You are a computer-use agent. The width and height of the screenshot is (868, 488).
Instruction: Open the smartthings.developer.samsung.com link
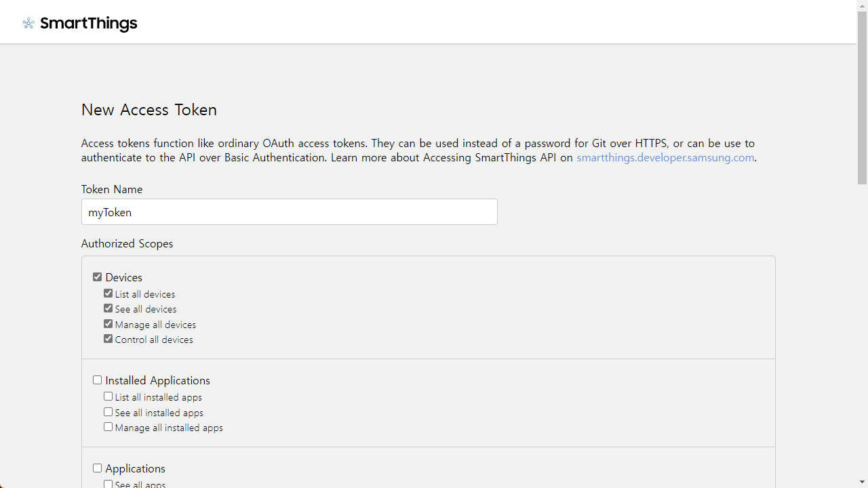(665, 157)
